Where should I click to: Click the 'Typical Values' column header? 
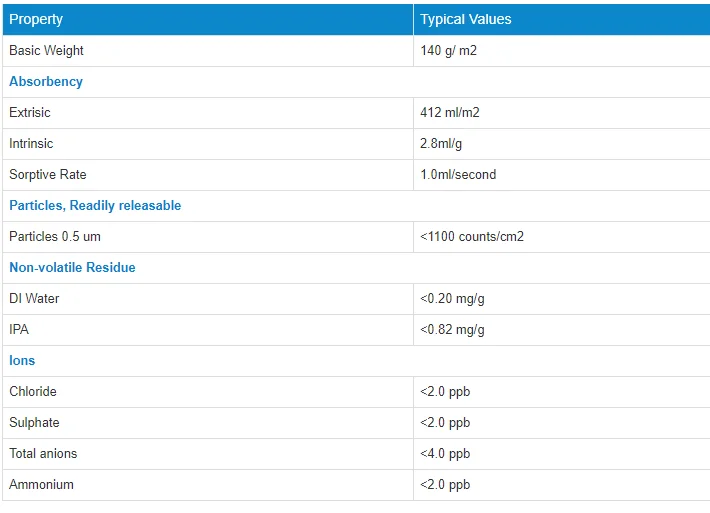[x=561, y=19]
